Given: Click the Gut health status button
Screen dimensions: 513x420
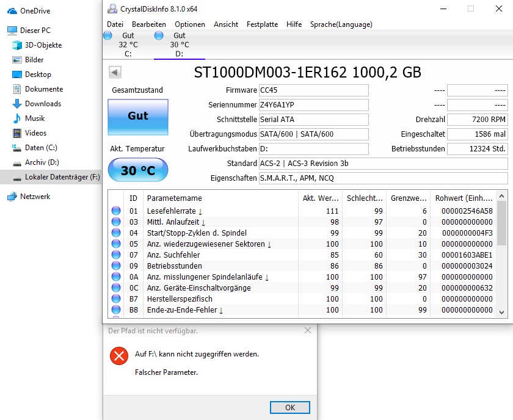Looking at the screenshot, I should [138, 117].
